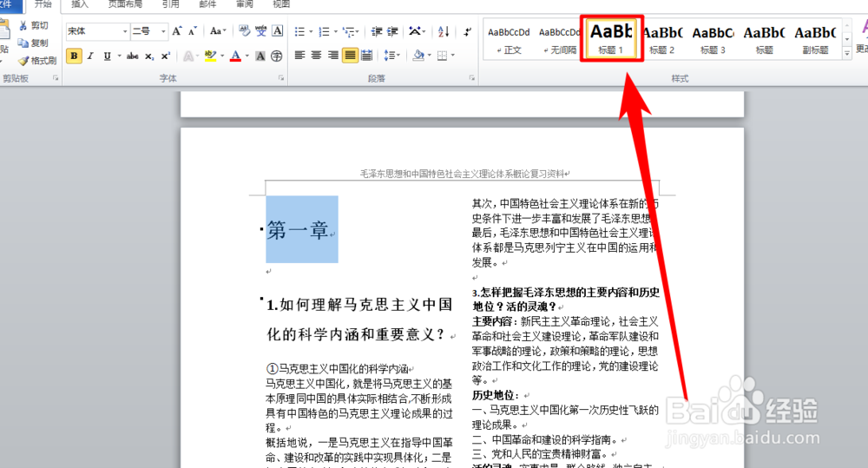The width and height of the screenshot is (868, 468).
Task: Click the character shading A icon
Action: [x=260, y=56]
